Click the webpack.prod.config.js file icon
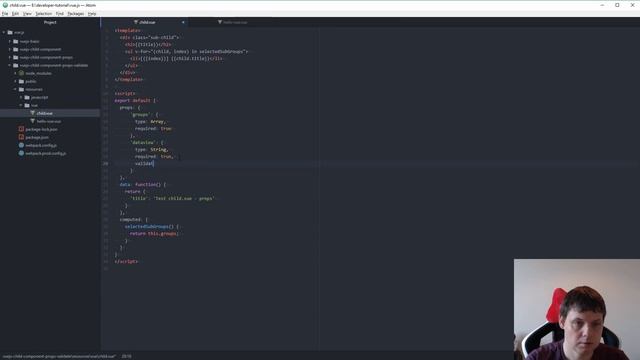640x360 pixels. [21, 153]
